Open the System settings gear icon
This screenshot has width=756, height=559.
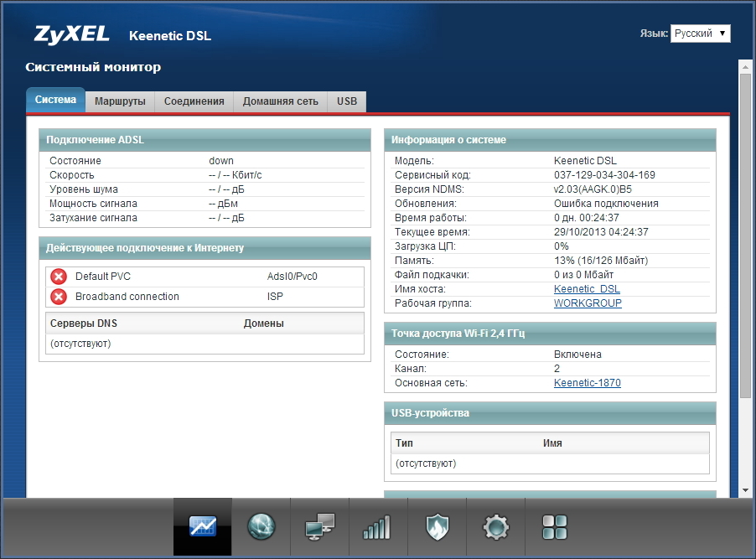(x=495, y=527)
